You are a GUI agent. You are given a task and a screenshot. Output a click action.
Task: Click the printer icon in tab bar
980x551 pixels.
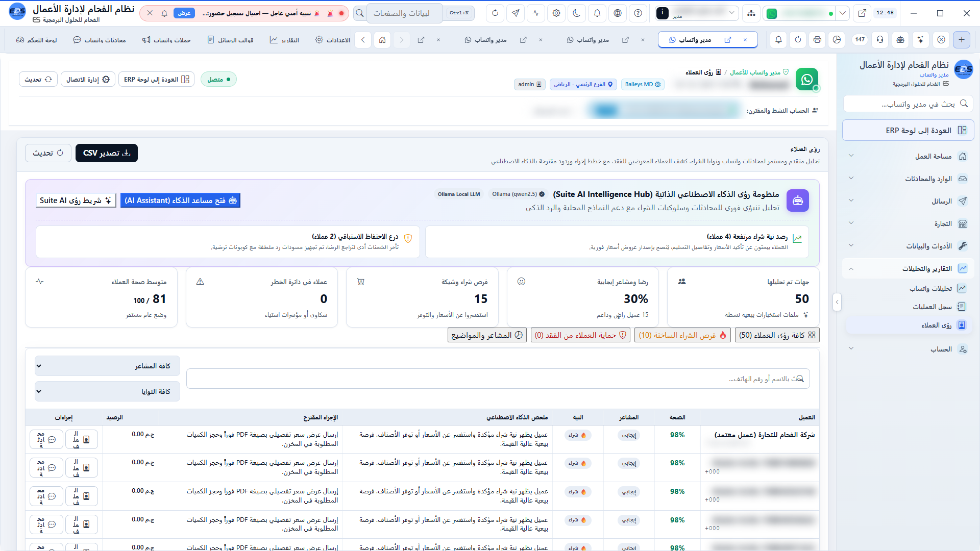[817, 40]
